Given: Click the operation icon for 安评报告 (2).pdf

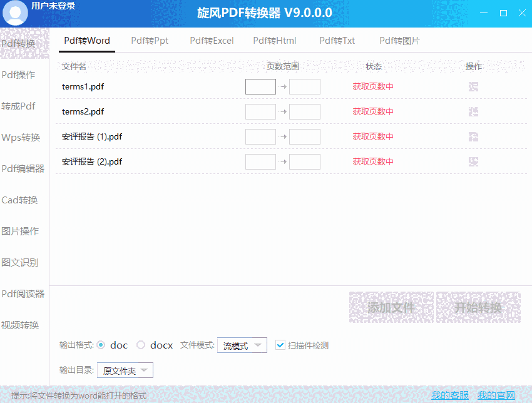Looking at the screenshot, I should pyautogui.click(x=473, y=161).
